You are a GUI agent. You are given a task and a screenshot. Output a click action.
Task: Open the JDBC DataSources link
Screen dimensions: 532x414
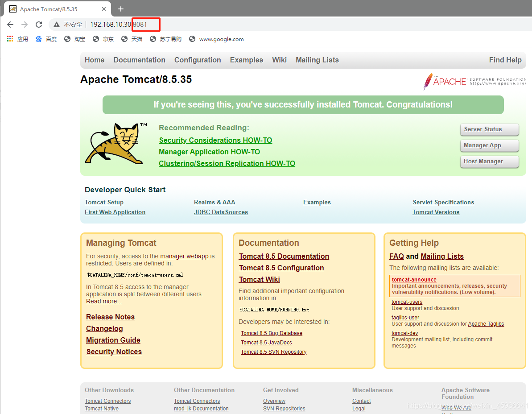click(x=221, y=212)
